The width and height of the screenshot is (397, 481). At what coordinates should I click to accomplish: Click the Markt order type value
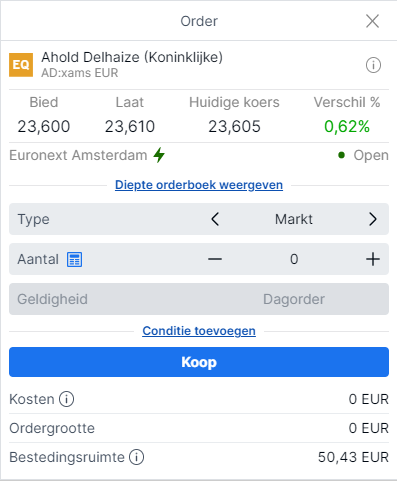[x=294, y=219]
